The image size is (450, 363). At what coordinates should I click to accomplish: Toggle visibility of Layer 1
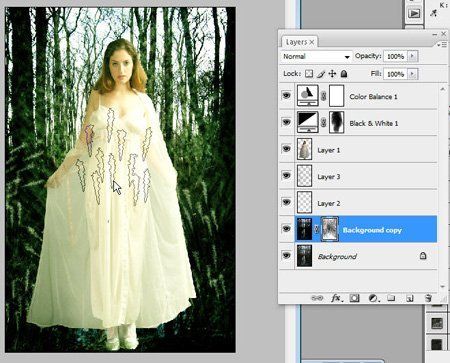[x=286, y=149]
